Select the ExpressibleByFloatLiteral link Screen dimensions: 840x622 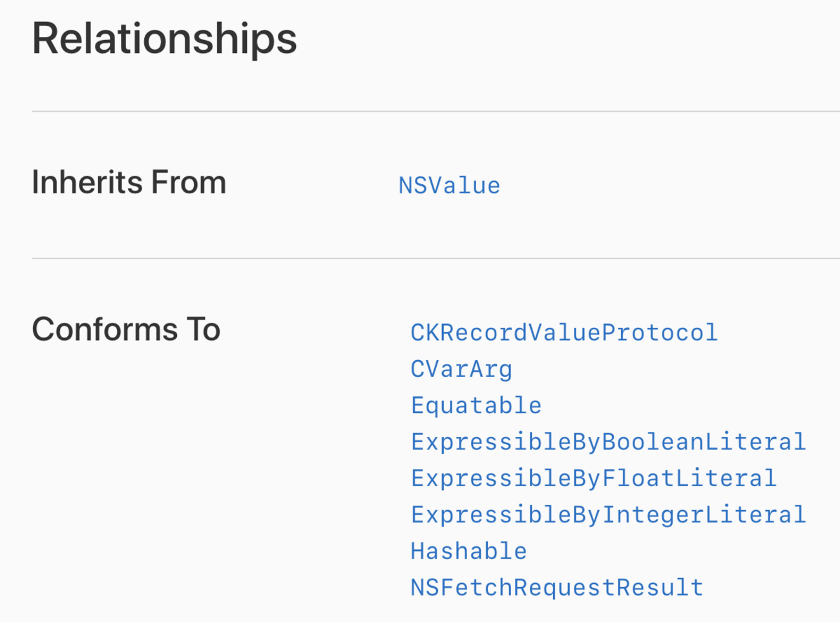click(593, 478)
